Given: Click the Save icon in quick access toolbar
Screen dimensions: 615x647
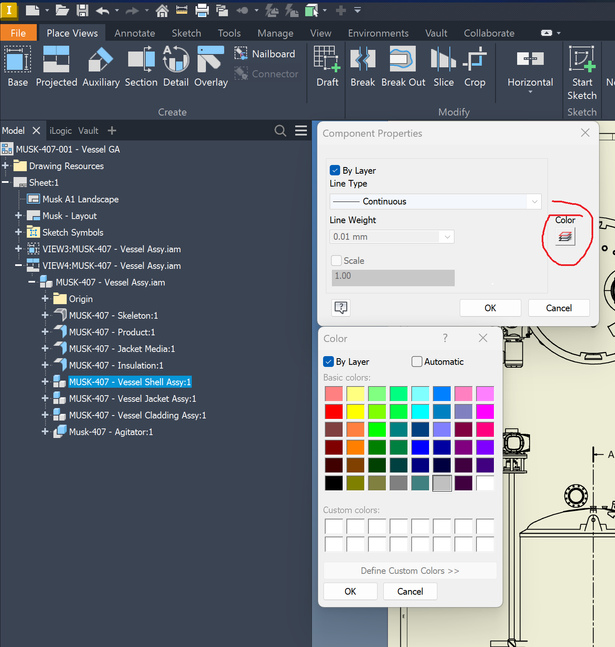Looking at the screenshot, I should (83, 10).
